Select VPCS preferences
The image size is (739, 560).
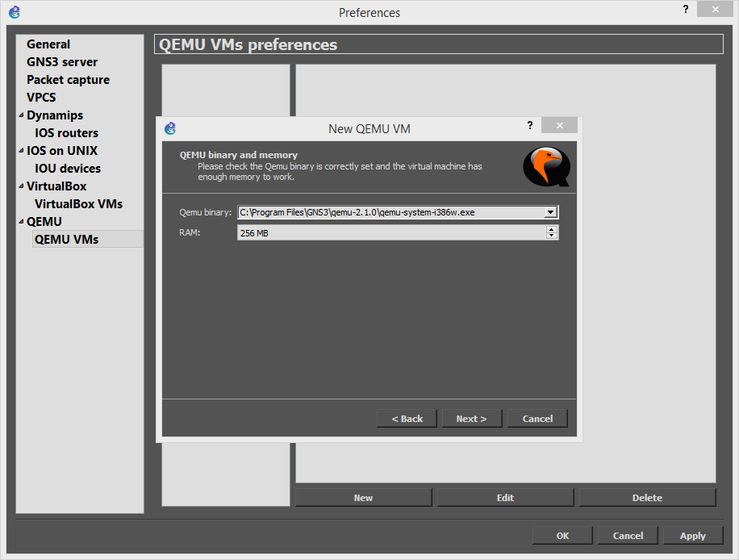point(41,98)
